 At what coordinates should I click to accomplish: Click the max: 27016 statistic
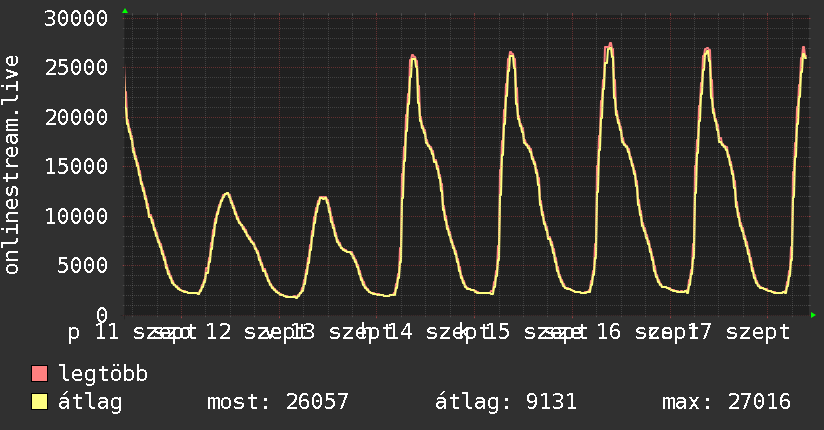(x=726, y=402)
